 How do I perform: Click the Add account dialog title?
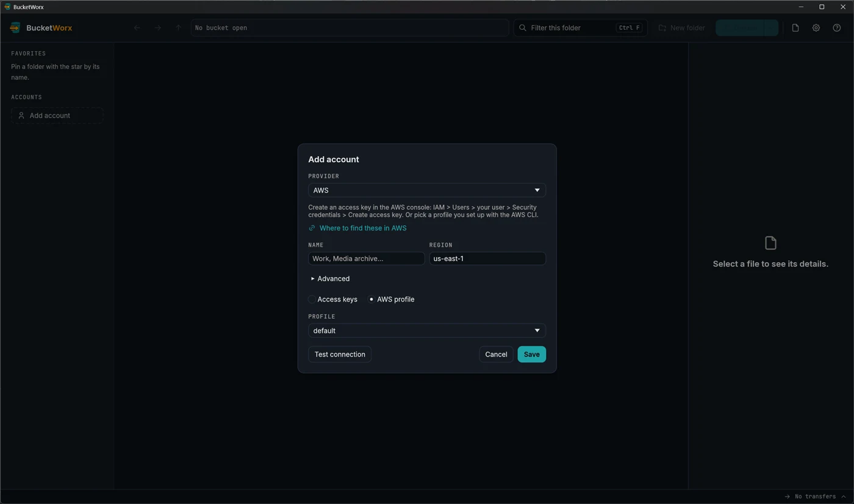tap(334, 159)
